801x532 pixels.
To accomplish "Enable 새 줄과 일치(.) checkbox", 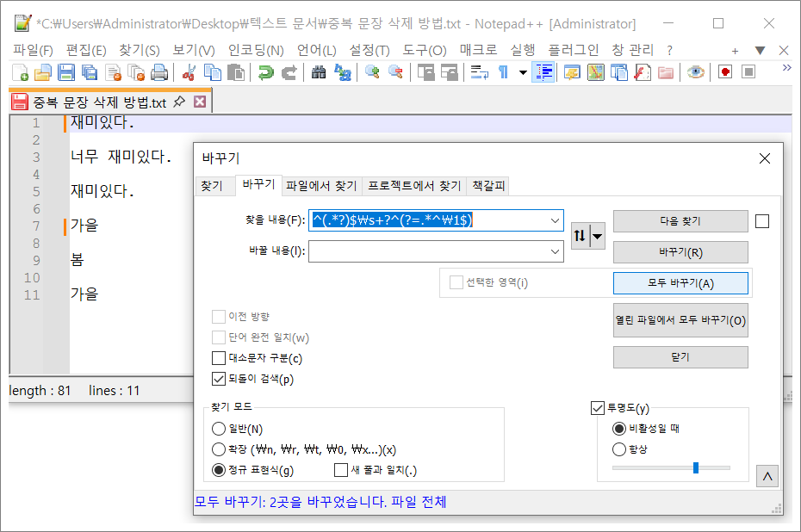I will [x=341, y=470].
